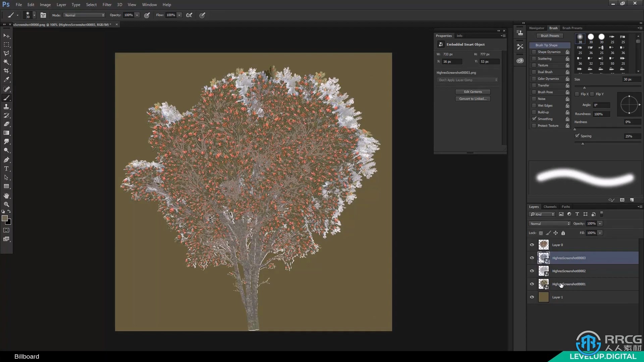Click Convert to Linked button
This screenshot has width=644, height=362.
click(472, 98)
